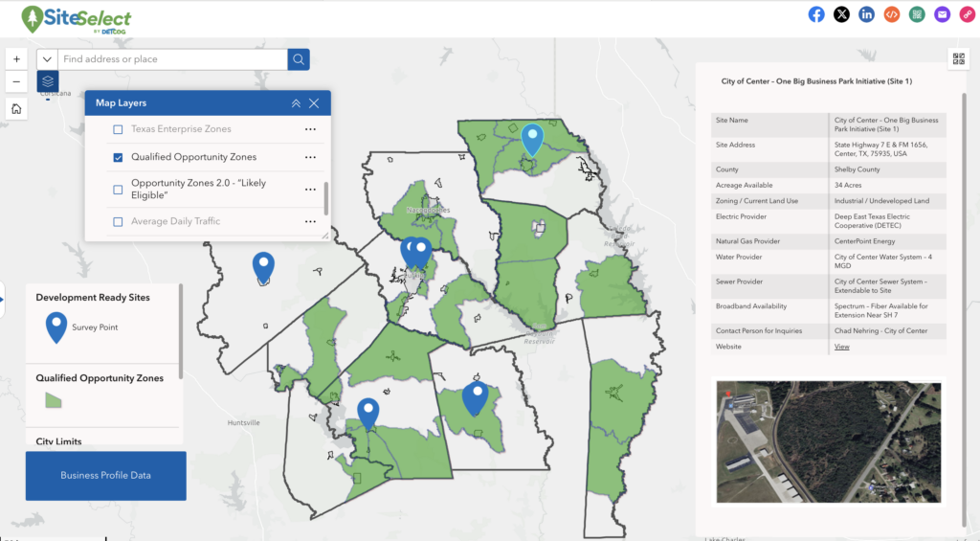Screen dimensions: 980x541
Task: Open the basemap grid icon
Action: 959,58
